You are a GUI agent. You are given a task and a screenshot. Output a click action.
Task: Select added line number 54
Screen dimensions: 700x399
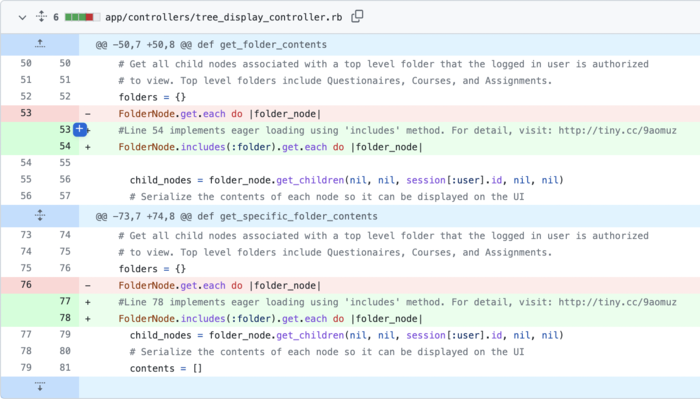65,146
